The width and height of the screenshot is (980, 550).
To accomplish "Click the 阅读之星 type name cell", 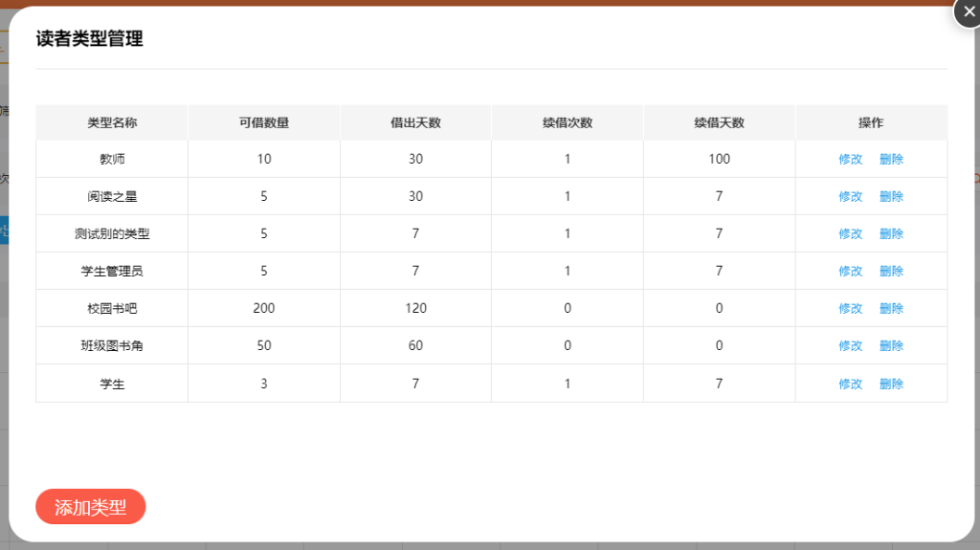I will (112, 196).
